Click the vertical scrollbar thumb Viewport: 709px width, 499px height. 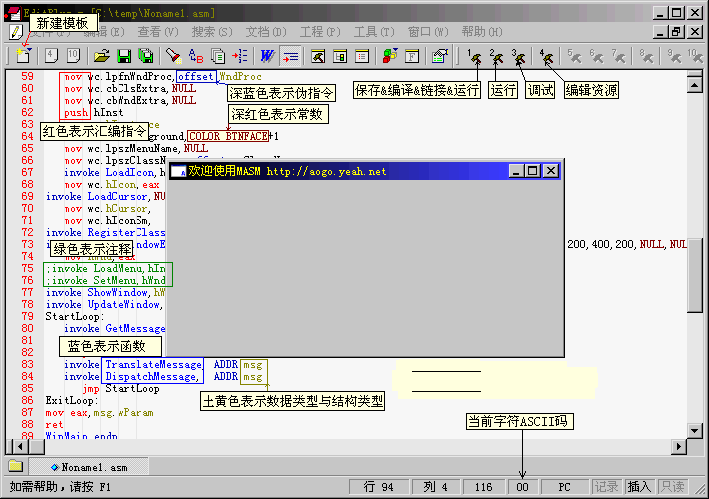(x=695, y=275)
